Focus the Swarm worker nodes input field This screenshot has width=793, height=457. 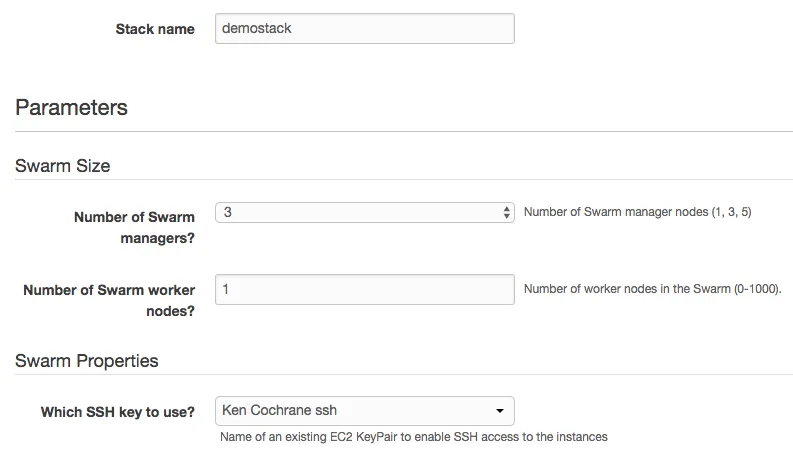365,289
